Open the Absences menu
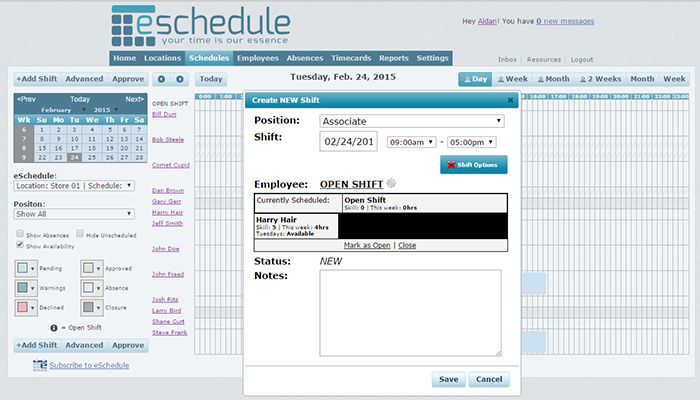The width and height of the screenshot is (700, 400). (305, 58)
